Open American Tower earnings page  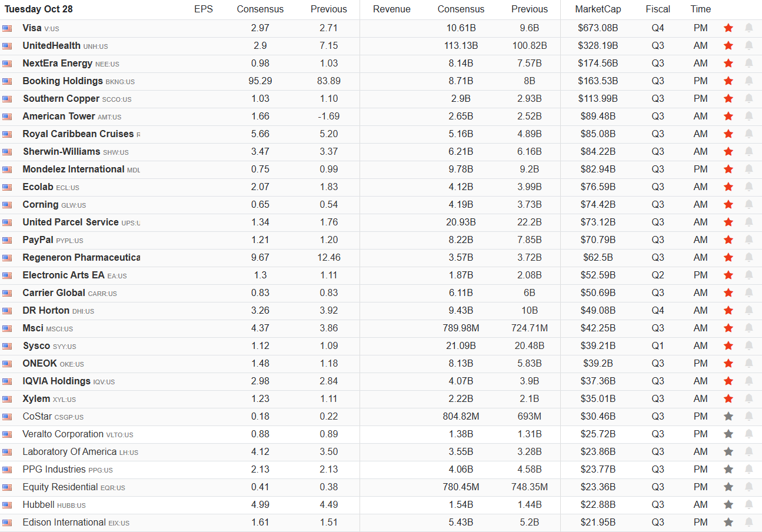(59, 117)
